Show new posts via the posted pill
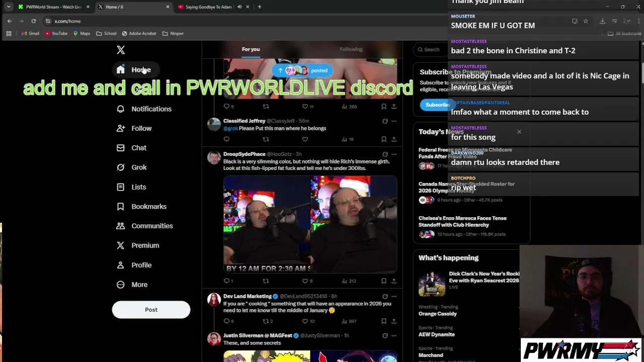Screen dimensions: 644x362 302,70
